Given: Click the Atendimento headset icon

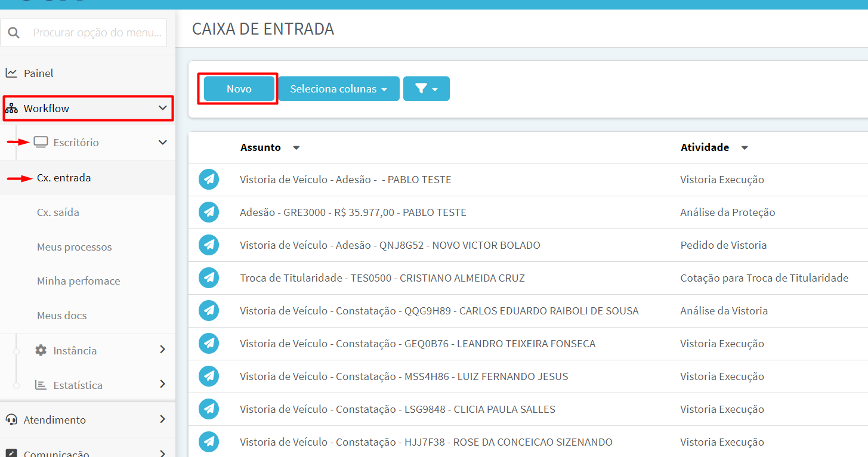Looking at the screenshot, I should click(x=11, y=419).
